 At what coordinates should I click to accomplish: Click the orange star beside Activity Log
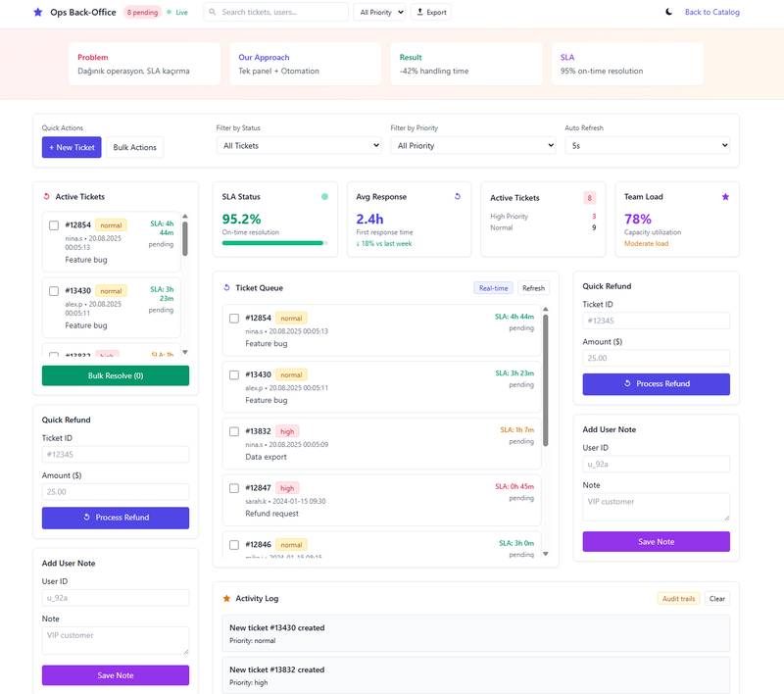(x=226, y=598)
